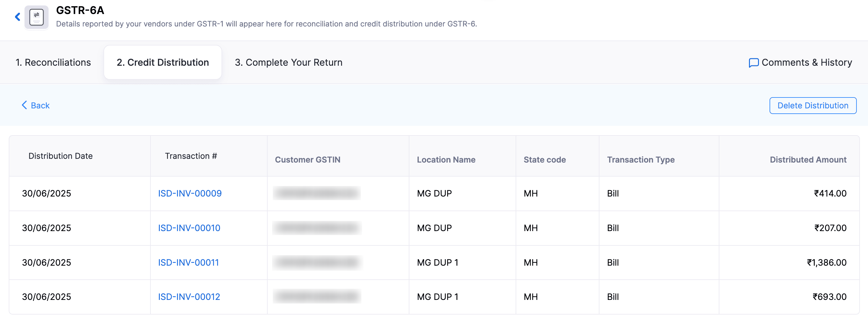Click the blue back chevron beside GSTR-6A

tap(18, 17)
